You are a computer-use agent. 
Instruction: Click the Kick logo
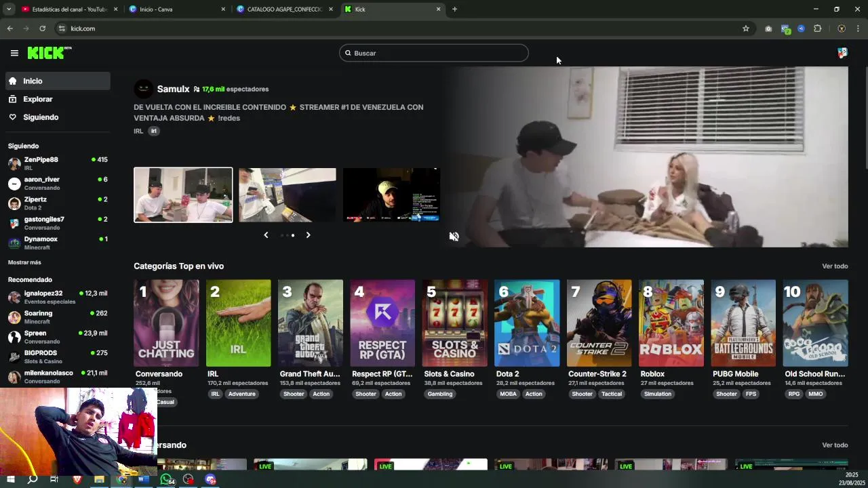click(49, 53)
